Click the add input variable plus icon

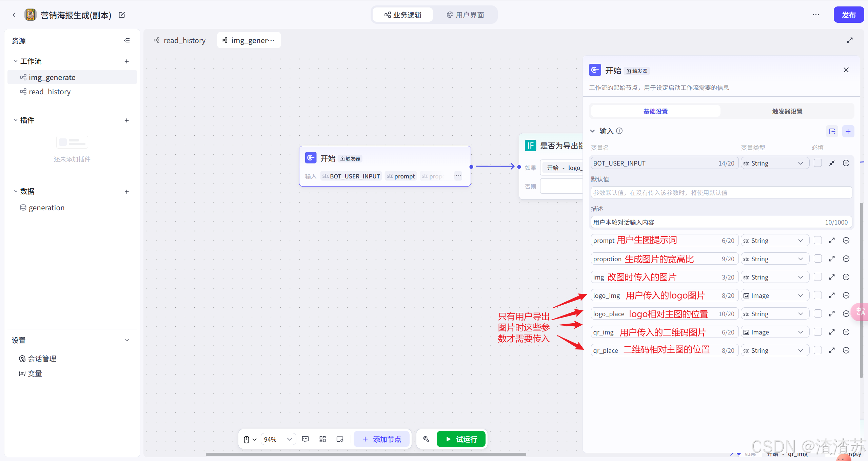point(848,131)
